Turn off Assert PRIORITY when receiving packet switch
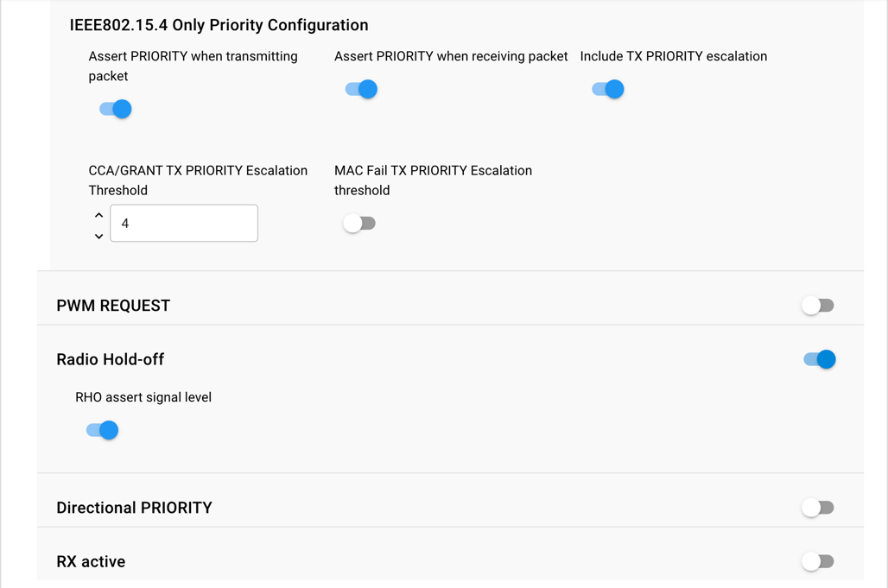The height and width of the screenshot is (588, 888). pos(361,89)
